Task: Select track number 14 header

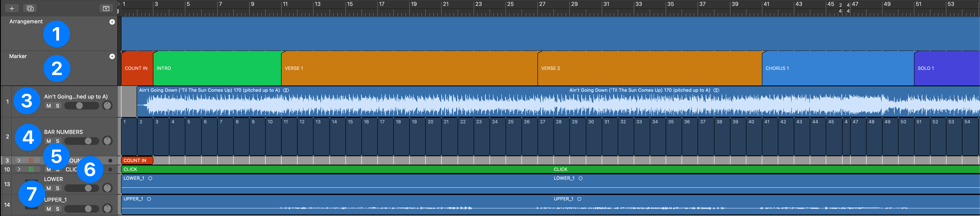Action: point(7,205)
